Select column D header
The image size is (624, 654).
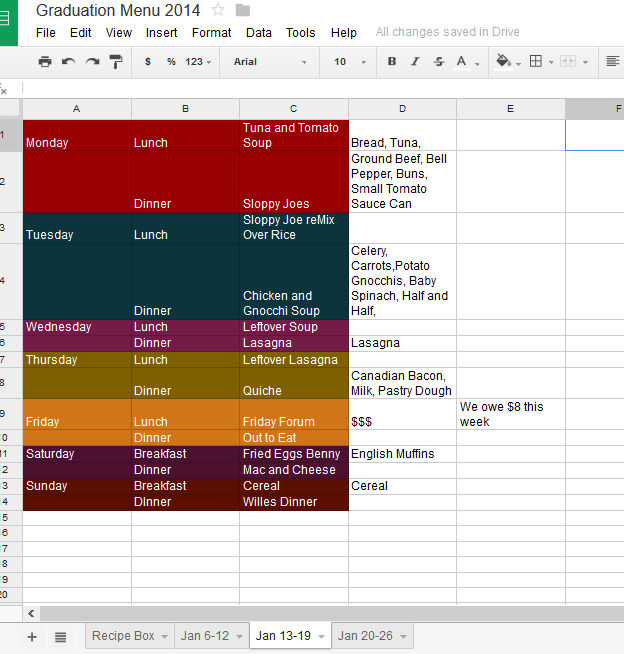pyautogui.click(x=403, y=109)
